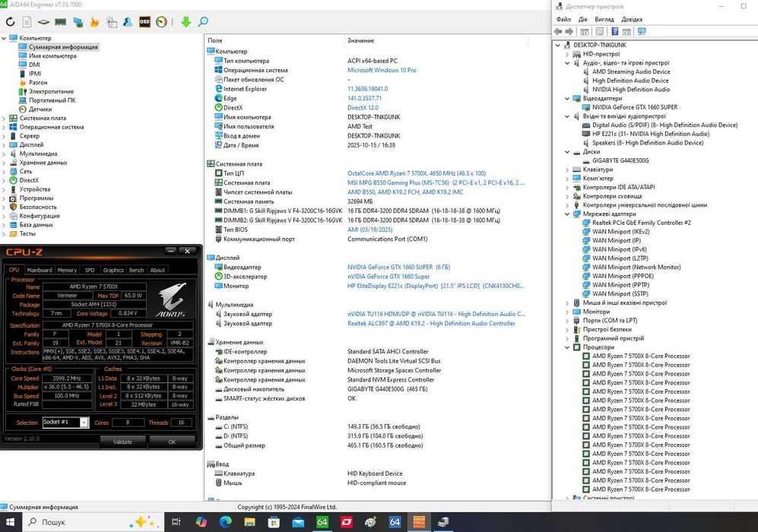Launch the system stability test flame icon
This screenshot has height=532, width=758.
click(94, 22)
